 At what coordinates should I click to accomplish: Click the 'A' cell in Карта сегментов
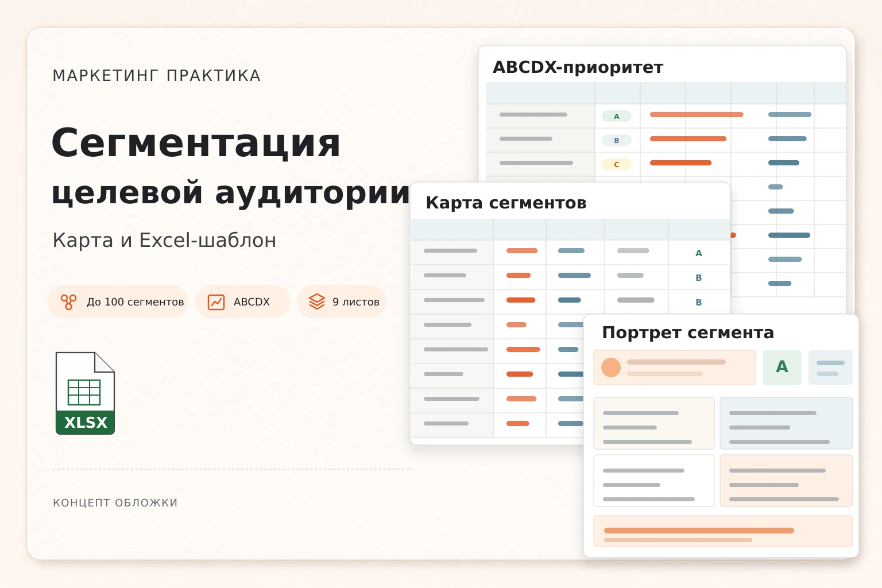pos(699,253)
